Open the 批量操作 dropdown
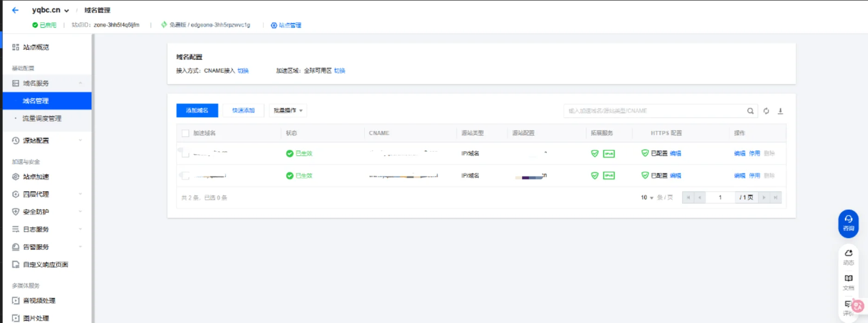 tap(287, 110)
